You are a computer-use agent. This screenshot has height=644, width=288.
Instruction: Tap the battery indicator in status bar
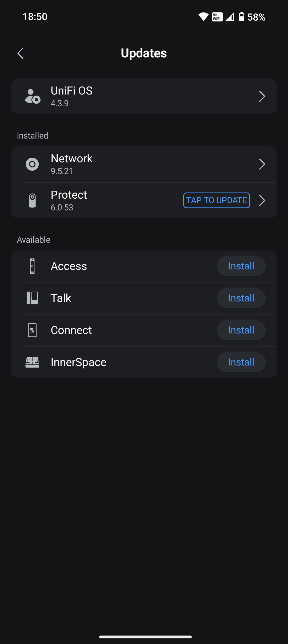pyautogui.click(x=242, y=17)
